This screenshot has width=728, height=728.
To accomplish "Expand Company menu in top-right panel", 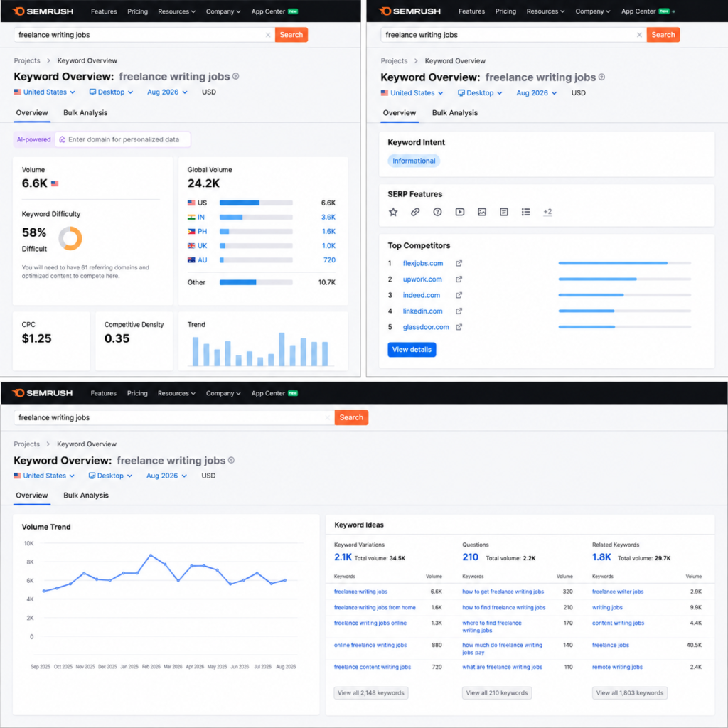I will (x=592, y=11).
